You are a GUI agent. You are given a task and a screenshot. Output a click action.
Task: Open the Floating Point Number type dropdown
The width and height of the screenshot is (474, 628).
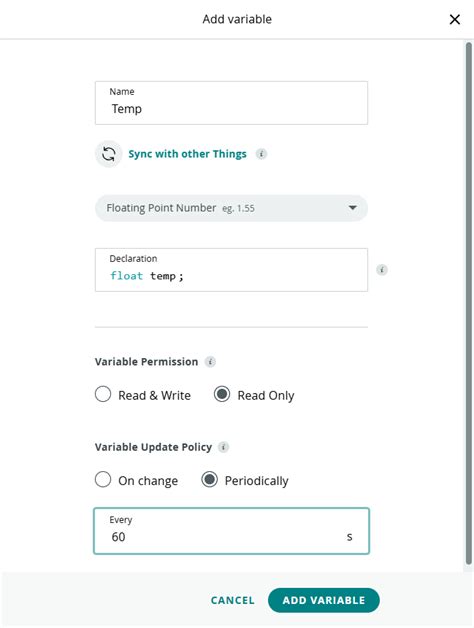(231, 208)
